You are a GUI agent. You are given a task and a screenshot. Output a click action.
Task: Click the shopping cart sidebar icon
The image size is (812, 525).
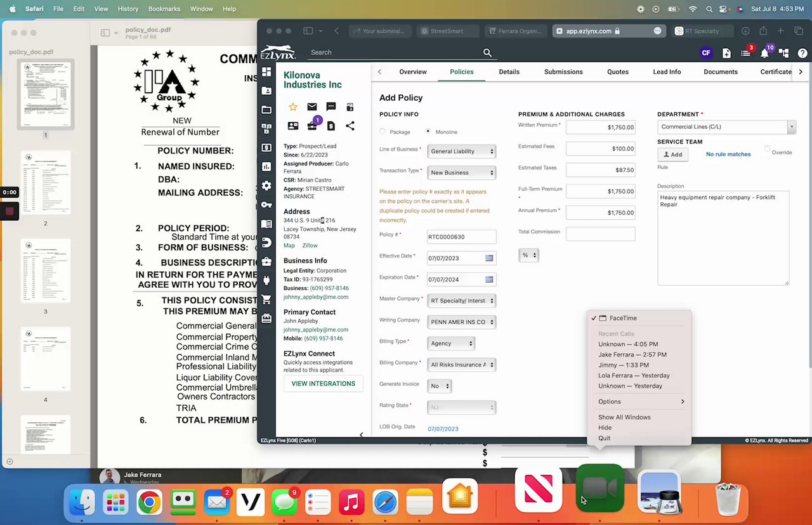click(x=266, y=299)
